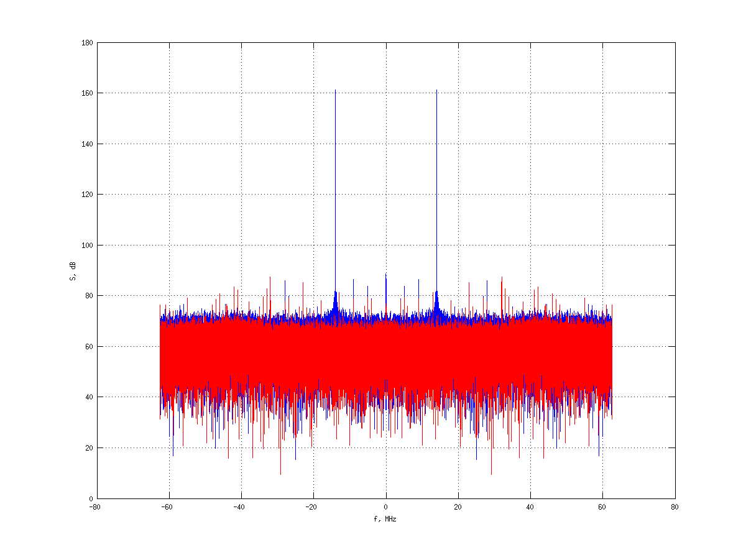
Task: Click the 80 tick label on x-axis
Action: click(675, 507)
